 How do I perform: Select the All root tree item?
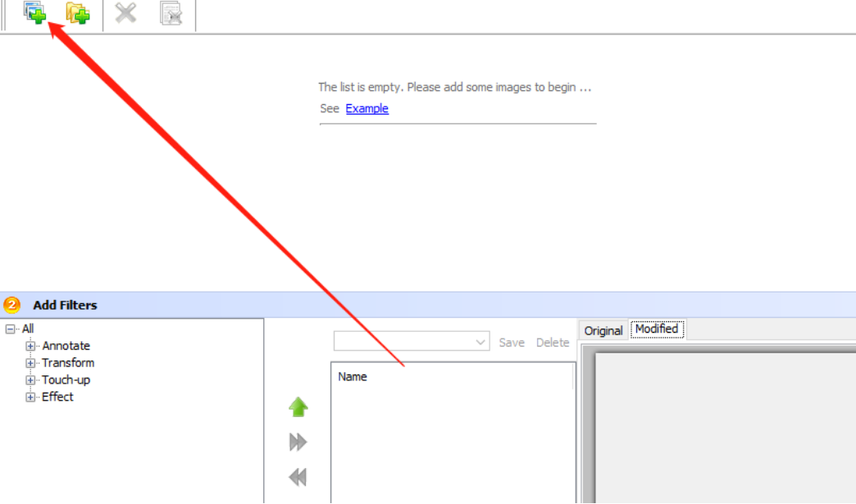click(28, 329)
